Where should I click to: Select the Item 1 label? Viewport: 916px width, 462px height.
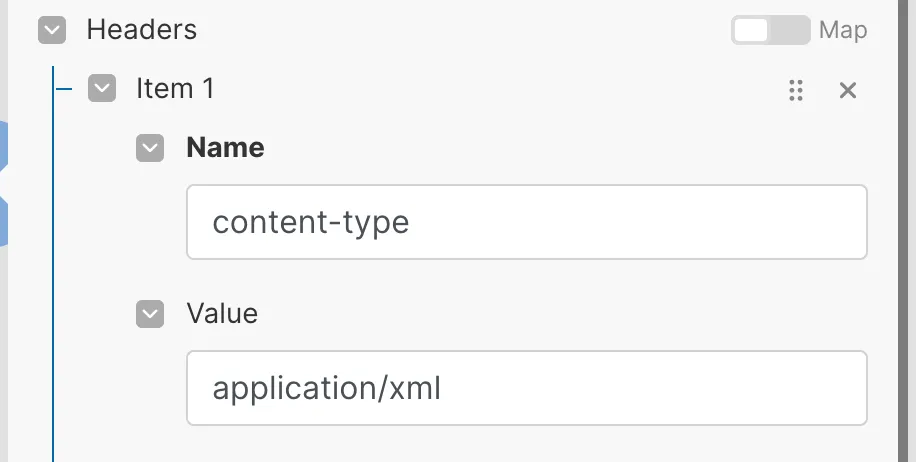tap(175, 89)
